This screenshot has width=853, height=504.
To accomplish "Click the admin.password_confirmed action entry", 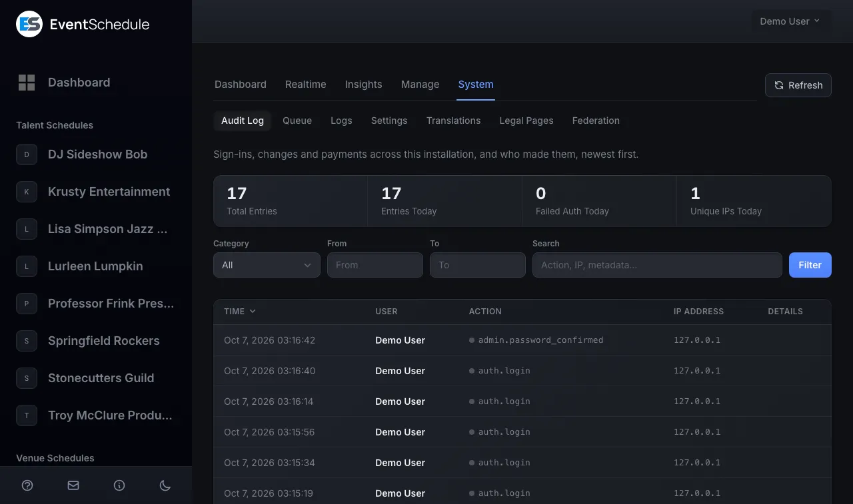I will (x=540, y=340).
